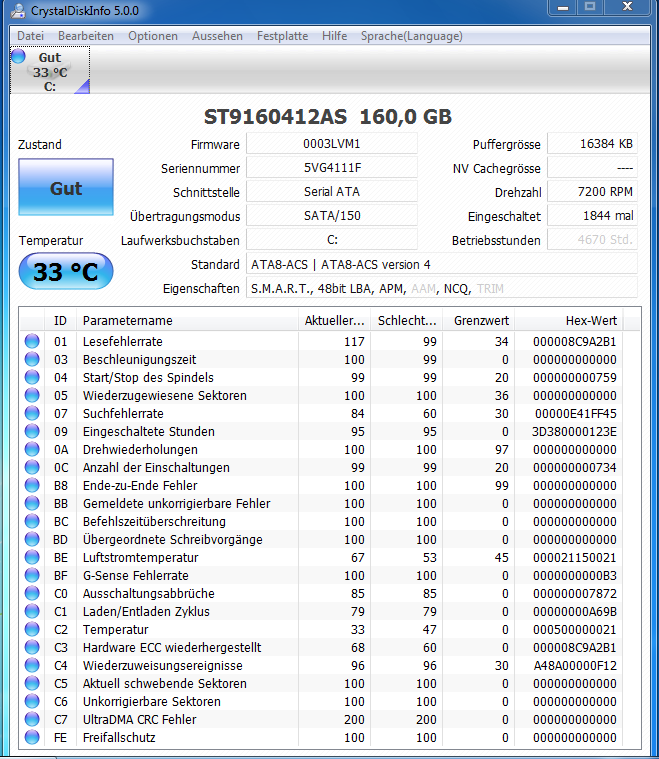The height and width of the screenshot is (759, 659).
Task: Click the Eingeschaltet field 1844 mal
Action: (592, 216)
